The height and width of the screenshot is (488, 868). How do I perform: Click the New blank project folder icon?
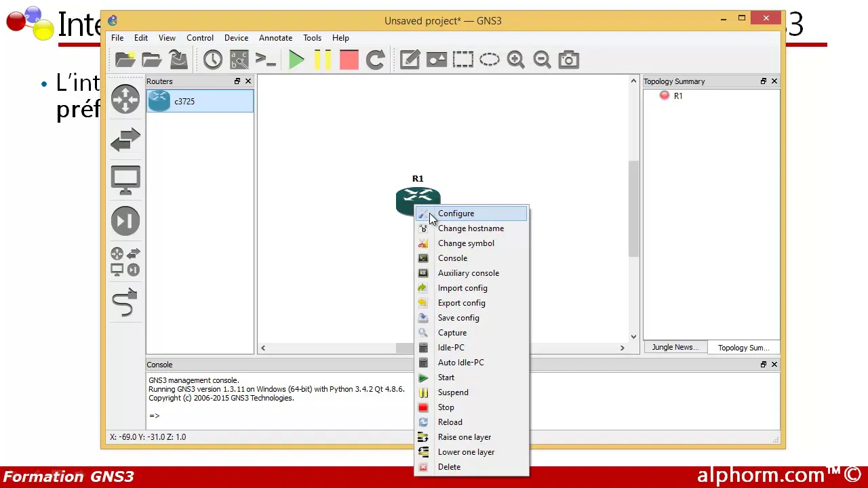(x=125, y=60)
